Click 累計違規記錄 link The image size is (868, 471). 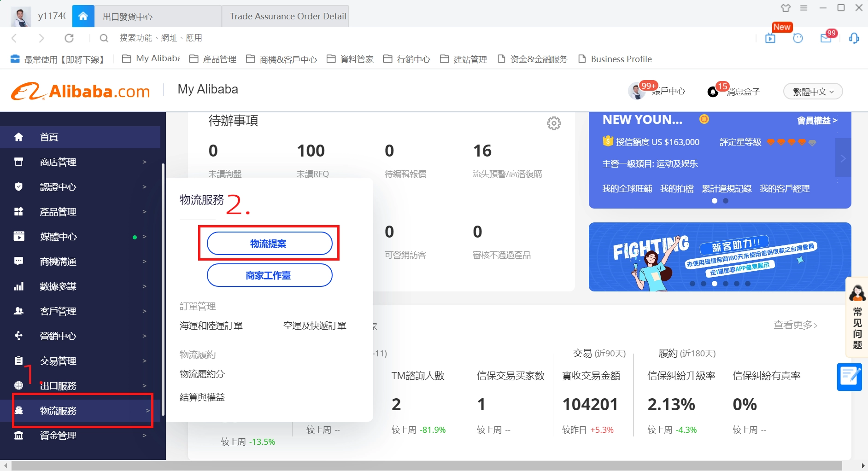click(727, 188)
